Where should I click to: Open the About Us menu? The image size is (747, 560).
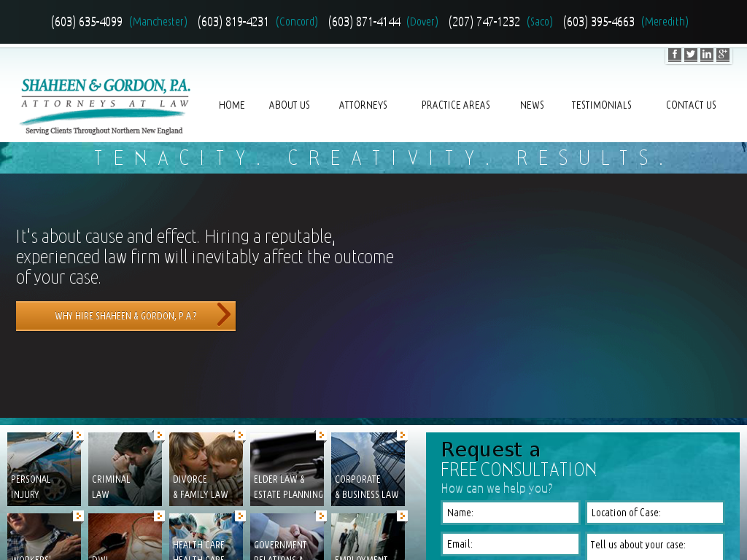[289, 105]
